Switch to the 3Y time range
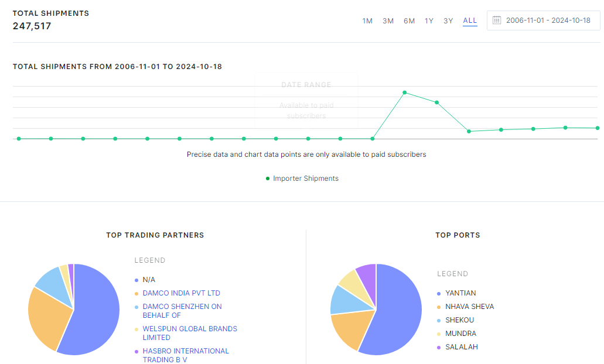This screenshot has width=604, height=364. pyautogui.click(x=448, y=20)
